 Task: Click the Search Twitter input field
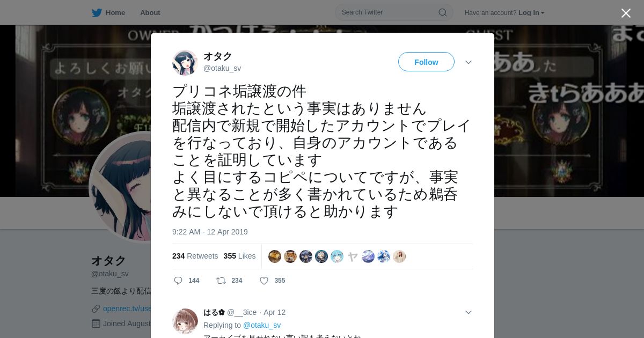click(x=389, y=12)
